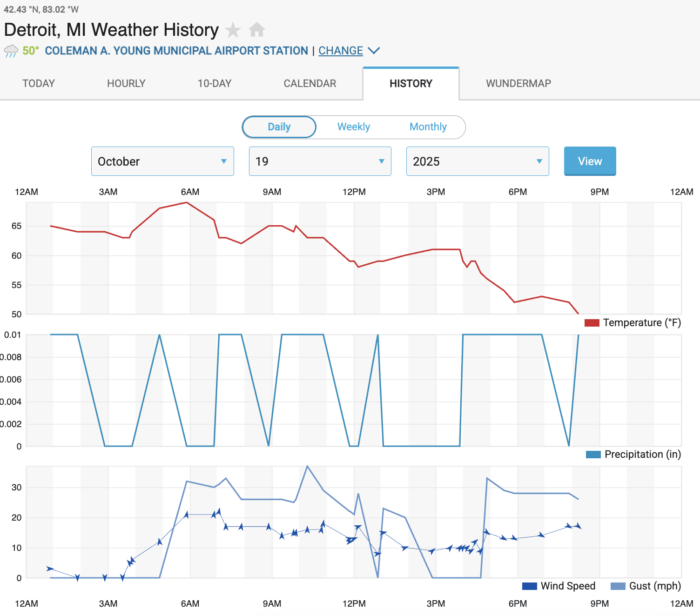700x616 pixels.
Task: Open the Hourly tab
Action: (126, 84)
